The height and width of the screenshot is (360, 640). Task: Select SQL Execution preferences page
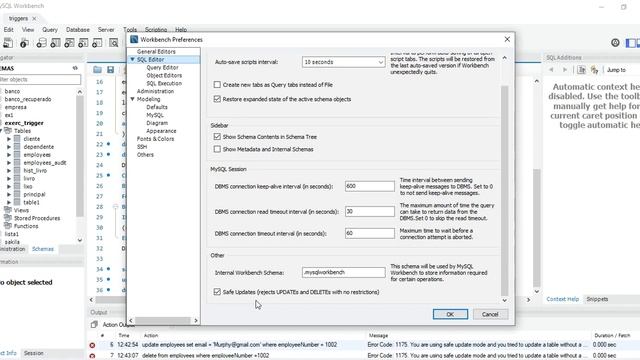[x=164, y=83]
